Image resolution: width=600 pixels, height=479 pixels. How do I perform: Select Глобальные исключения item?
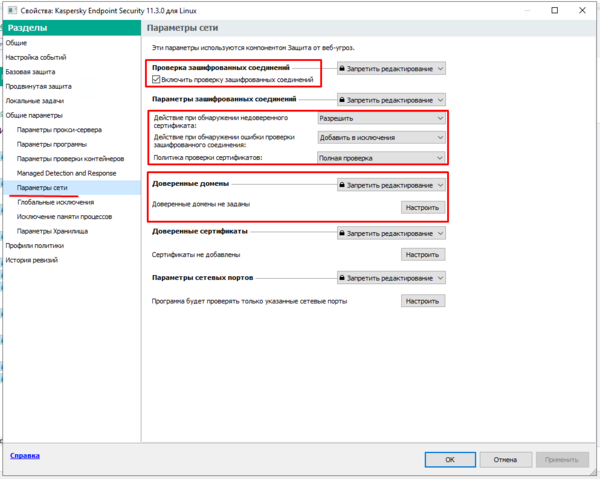(55, 202)
